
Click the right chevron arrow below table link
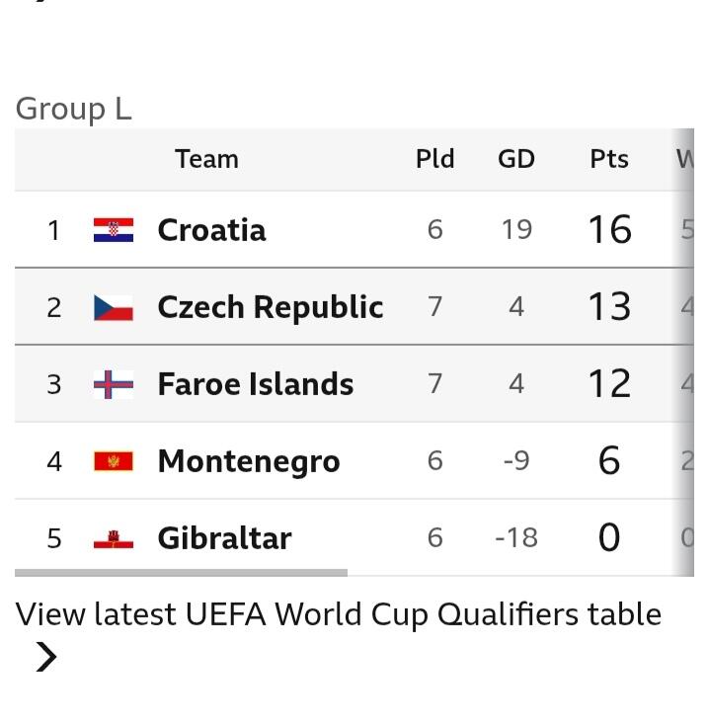[45, 657]
